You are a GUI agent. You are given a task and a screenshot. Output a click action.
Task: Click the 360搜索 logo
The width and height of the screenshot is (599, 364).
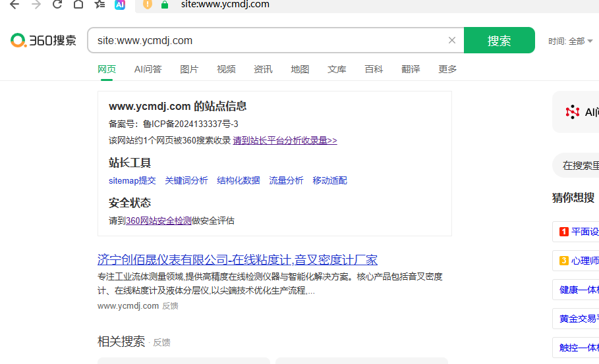click(43, 40)
